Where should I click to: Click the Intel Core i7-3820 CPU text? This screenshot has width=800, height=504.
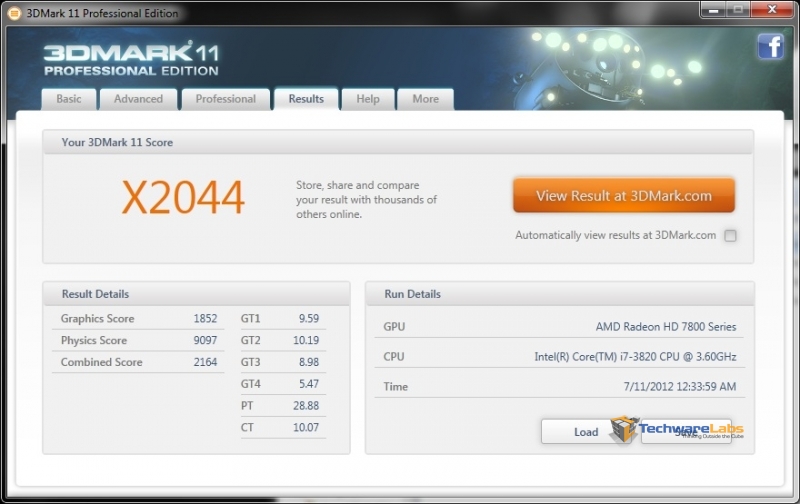635,357
